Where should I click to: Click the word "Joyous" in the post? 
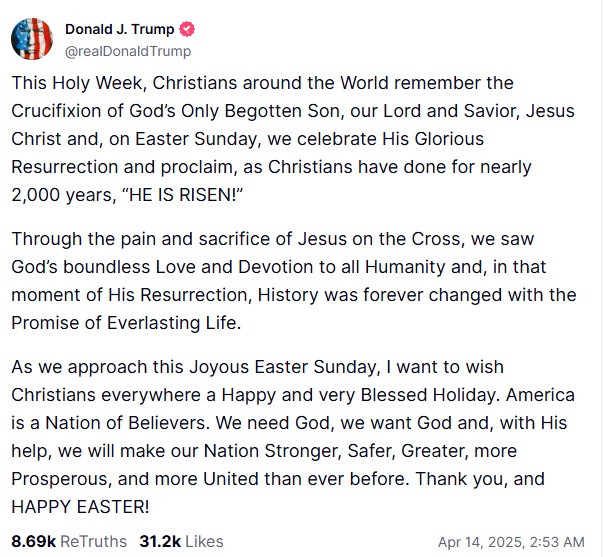pyautogui.click(x=219, y=367)
